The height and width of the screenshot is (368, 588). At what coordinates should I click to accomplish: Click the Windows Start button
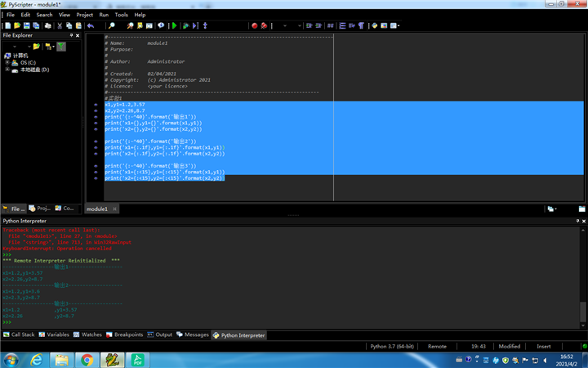[11, 361]
